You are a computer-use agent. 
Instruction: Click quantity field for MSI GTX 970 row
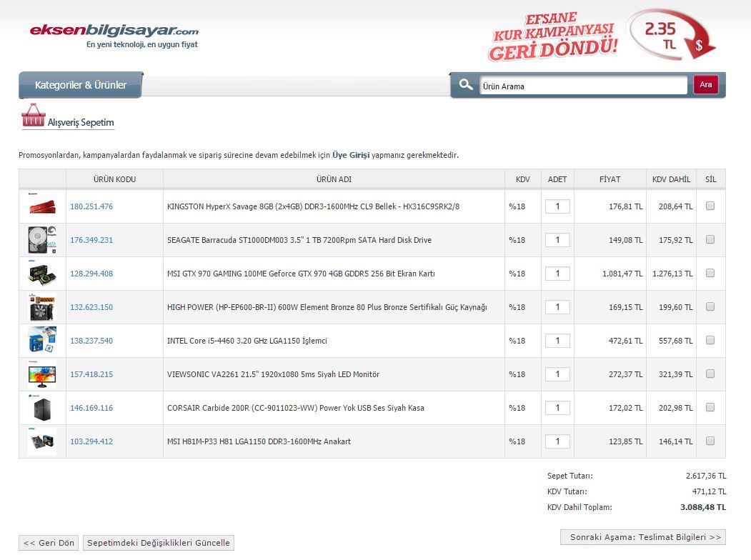coord(557,274)
